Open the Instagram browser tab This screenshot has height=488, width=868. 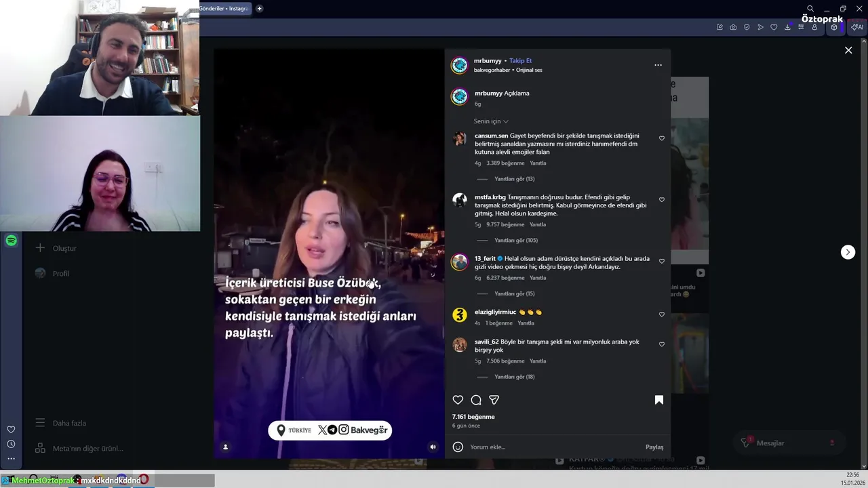[x=225, y=8]
